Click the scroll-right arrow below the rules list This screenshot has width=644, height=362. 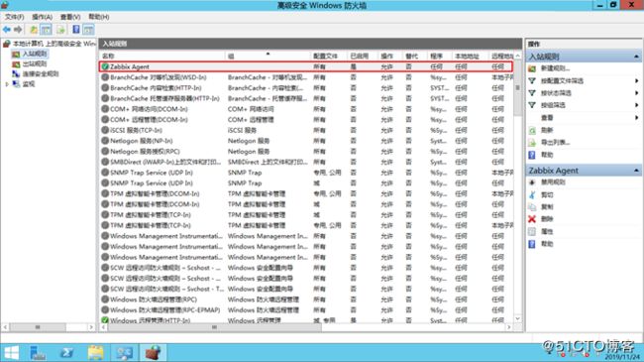pyautogui.click(x=509, y=327)
